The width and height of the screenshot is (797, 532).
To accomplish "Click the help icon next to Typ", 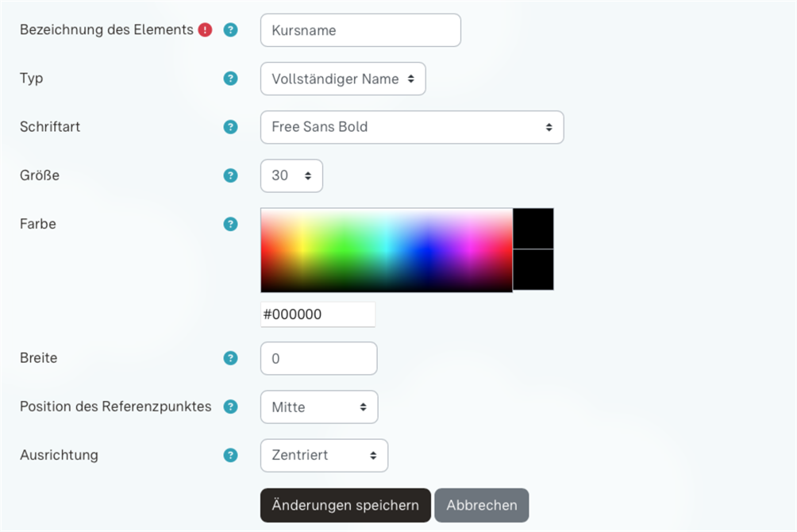I will (x=230, y=79).
